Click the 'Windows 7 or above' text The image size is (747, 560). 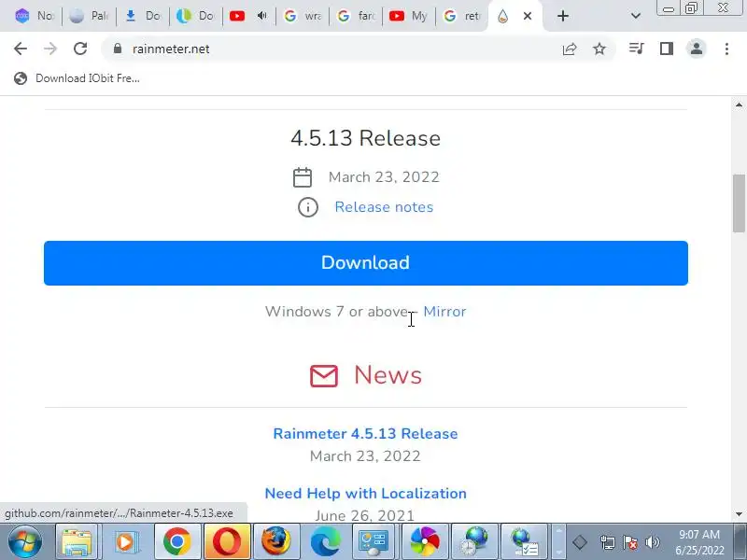pos(337,312)
